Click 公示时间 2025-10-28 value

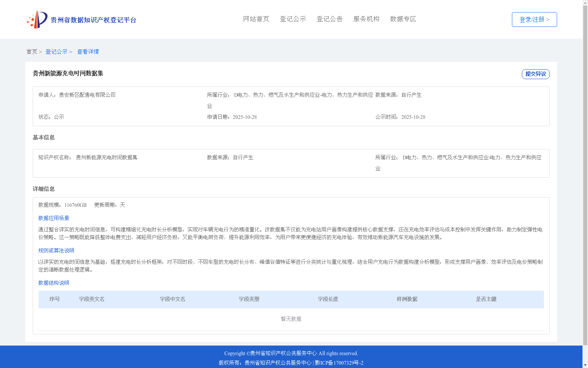point(413,117)
